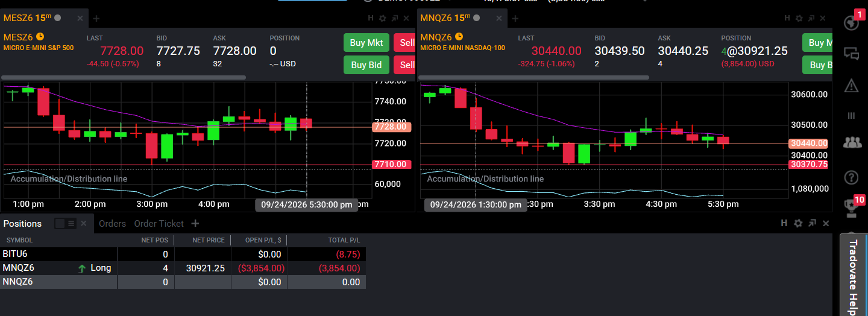Click the bottom Buy button for MNQZ6
This screenshot has width=868, height=316.
pos(817,65)
